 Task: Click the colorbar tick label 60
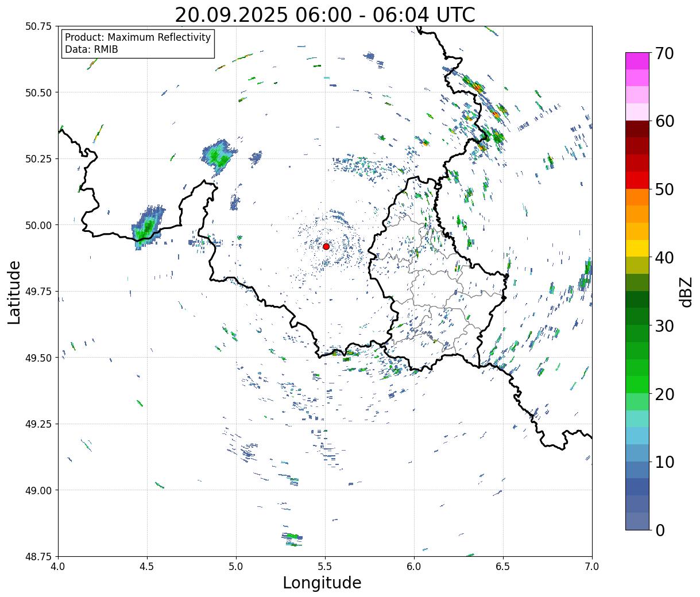663,121
